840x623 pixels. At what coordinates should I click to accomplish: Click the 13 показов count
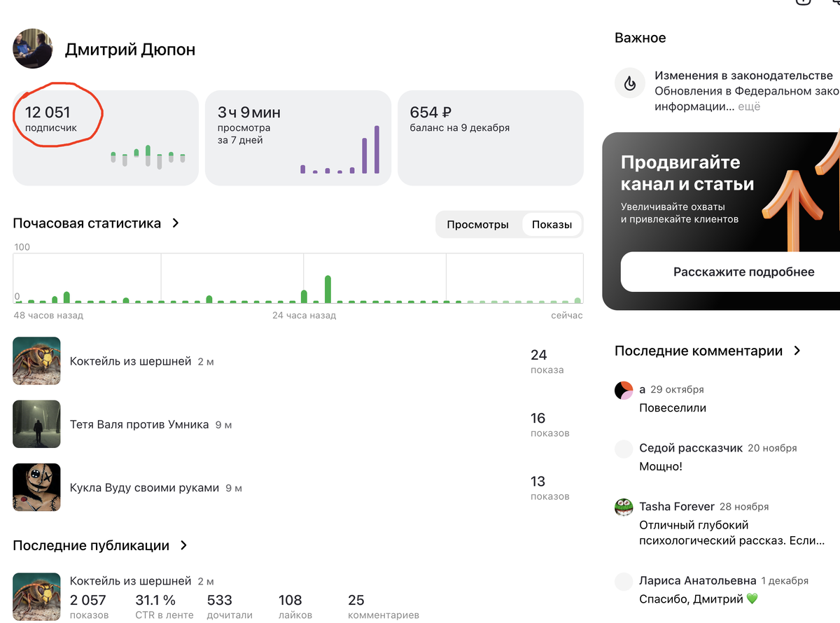549,487
